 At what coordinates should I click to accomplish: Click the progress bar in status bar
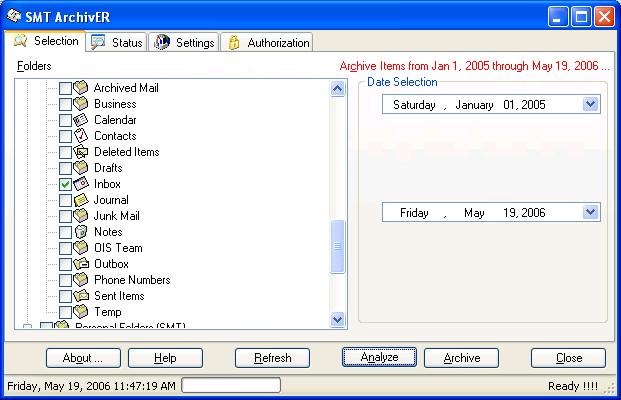[x=231, y=385]
